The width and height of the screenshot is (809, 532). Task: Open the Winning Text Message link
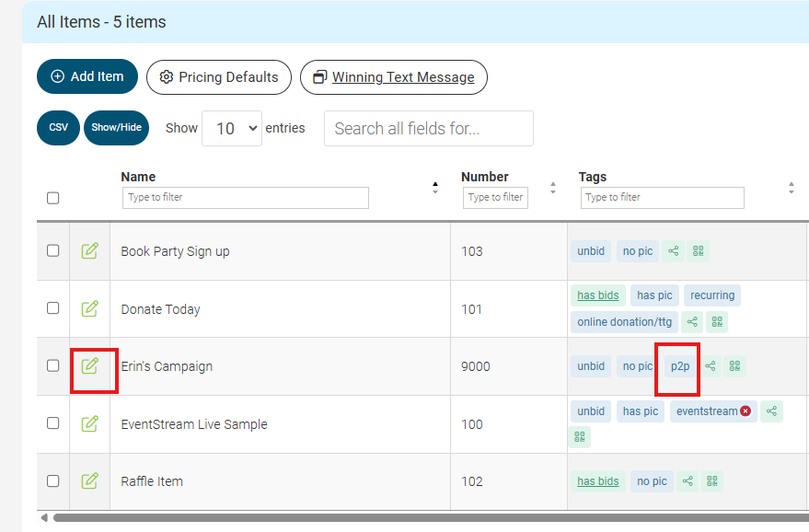[394, 77]
